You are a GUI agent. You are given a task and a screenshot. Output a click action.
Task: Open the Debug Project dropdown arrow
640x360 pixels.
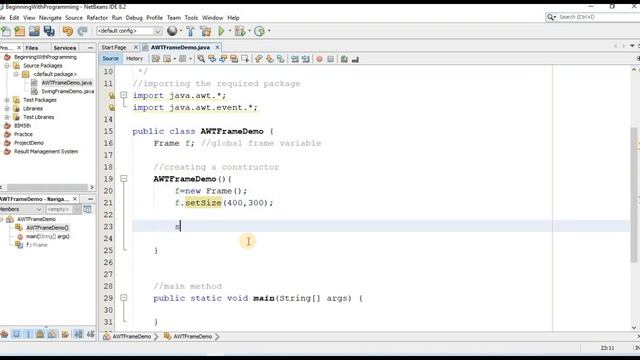[x=249, y=31]
